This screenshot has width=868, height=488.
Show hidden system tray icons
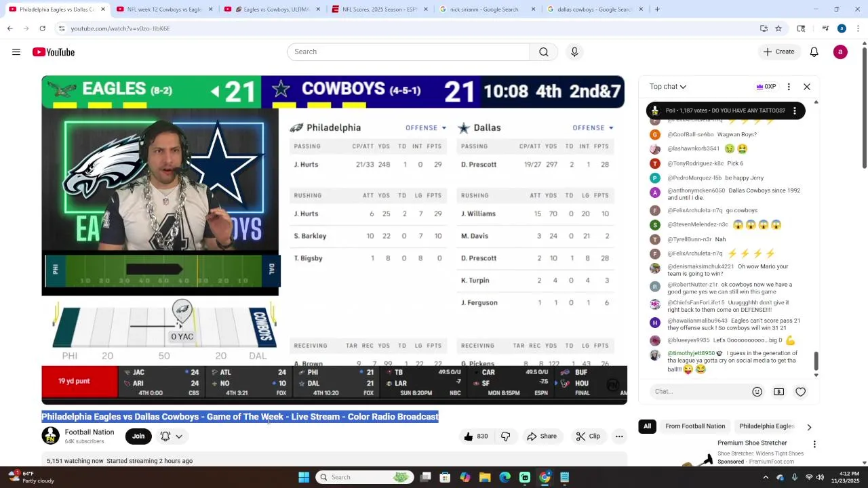click(766, 477)
